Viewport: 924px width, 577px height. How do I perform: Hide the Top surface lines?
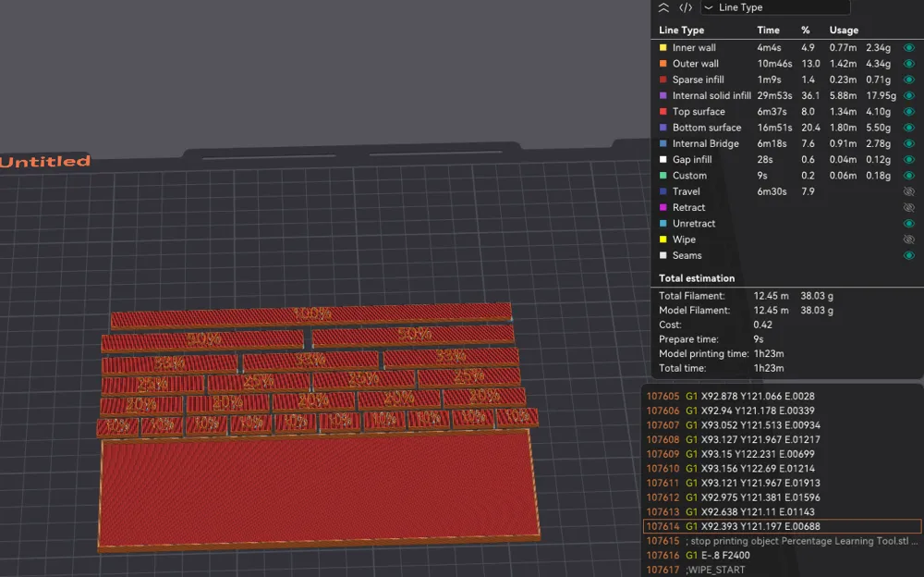(x=909, y=111)
